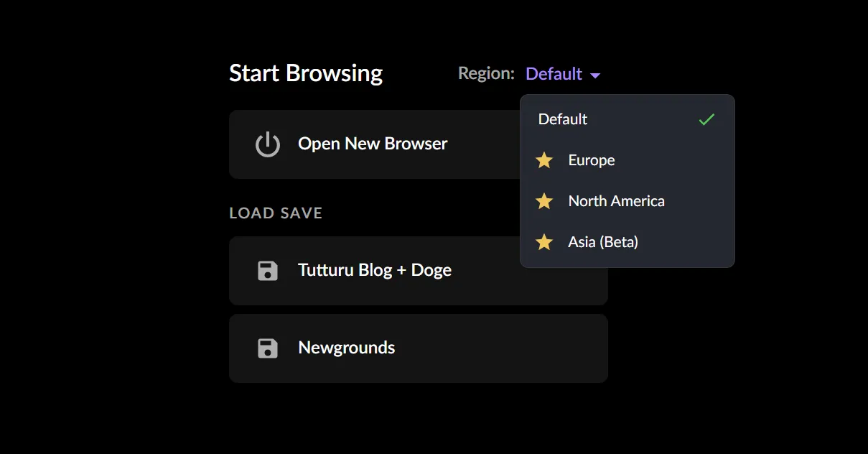Click the purple Default region selector text
The image size is (868, 454).
coord(554,74)
